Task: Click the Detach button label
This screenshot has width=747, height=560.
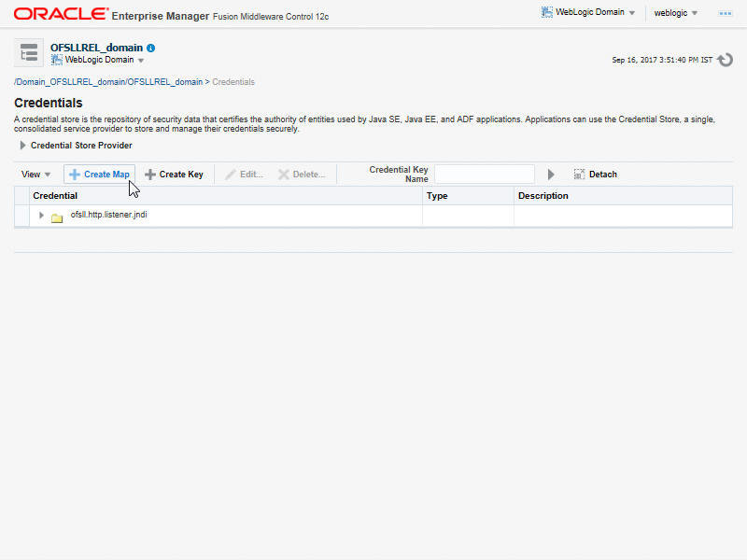Action: click(x=602, y=175)
